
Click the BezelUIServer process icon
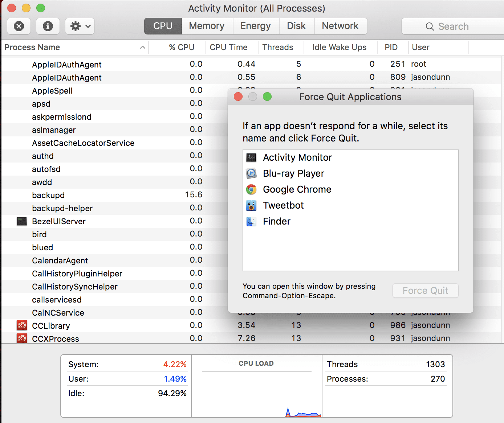point(22,221)
